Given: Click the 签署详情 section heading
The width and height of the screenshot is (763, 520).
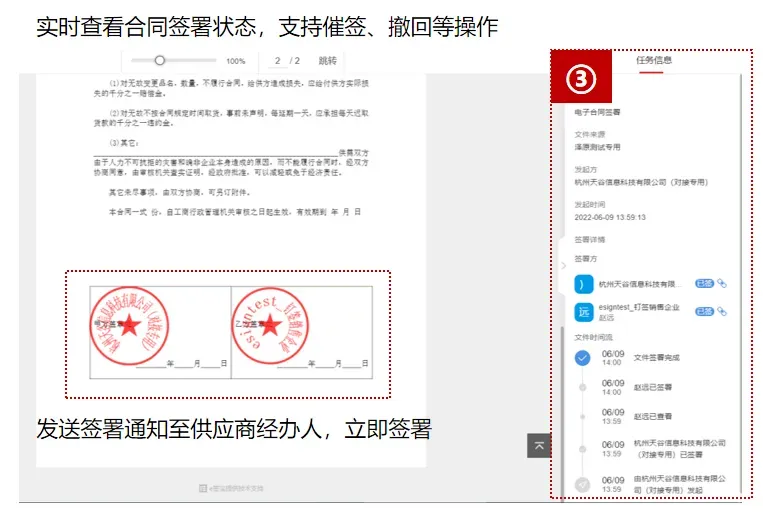Looking at the screenshot, I should (589, 240).
